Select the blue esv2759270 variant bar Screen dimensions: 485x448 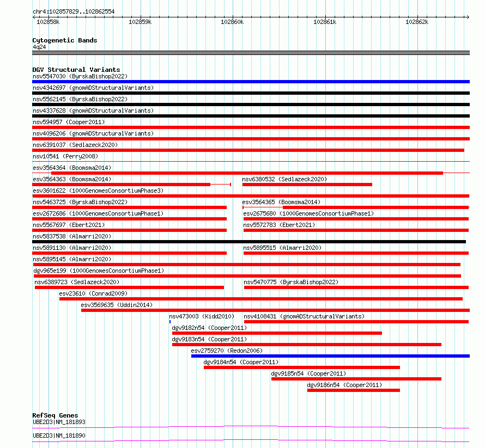[330, 356]
